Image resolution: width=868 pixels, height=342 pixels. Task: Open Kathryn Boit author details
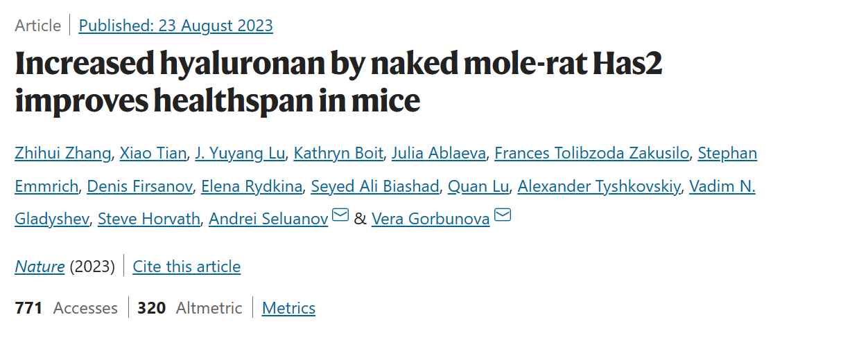click(x=338, y=153)
